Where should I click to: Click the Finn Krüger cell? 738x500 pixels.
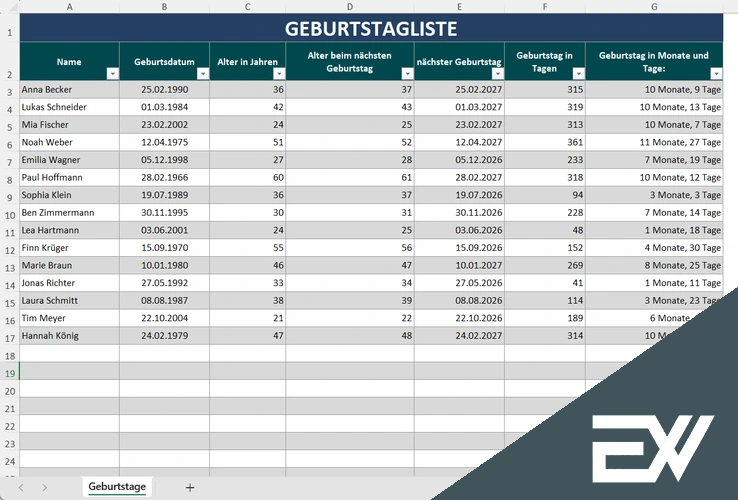(70, 248)
